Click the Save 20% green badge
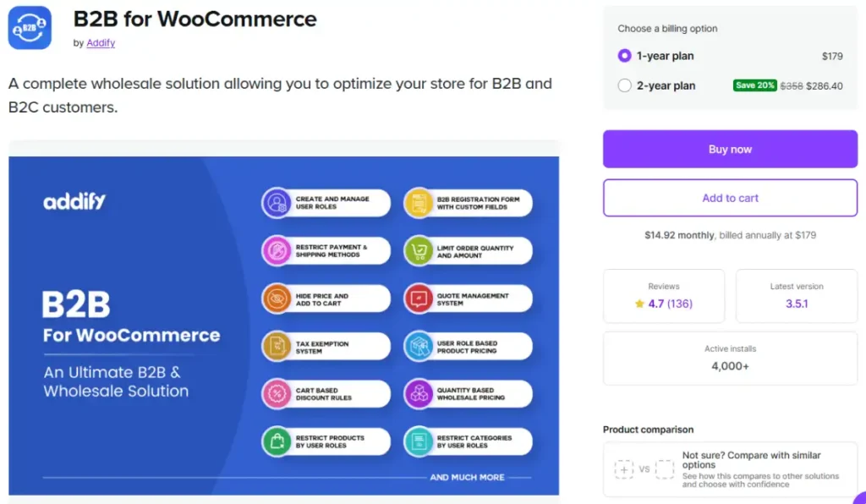Image resolution: width=866 pixels, height=504 pixels. 754,85
